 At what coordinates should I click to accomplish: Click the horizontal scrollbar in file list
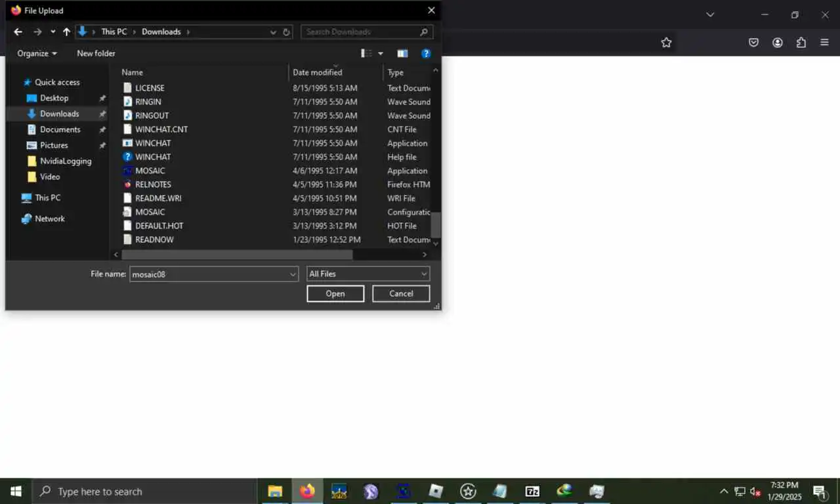(x=237, y=255)
